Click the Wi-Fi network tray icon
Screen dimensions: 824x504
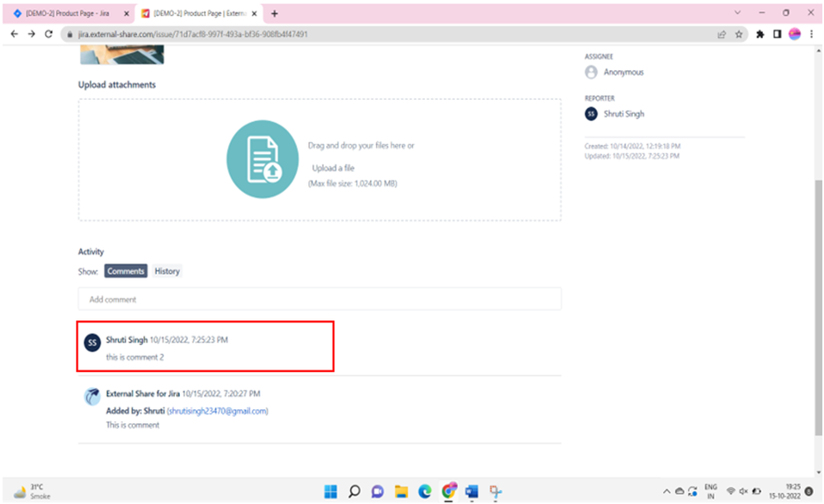(x=731, y=492)
